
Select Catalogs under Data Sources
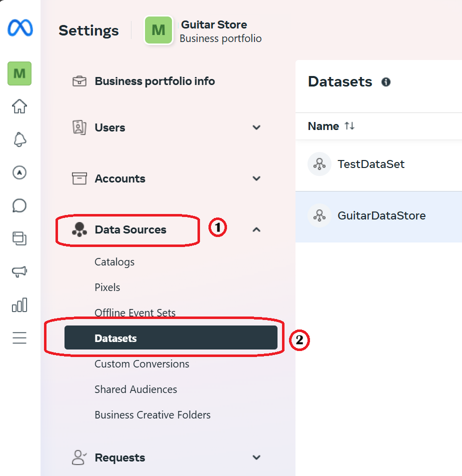(114, 262)
